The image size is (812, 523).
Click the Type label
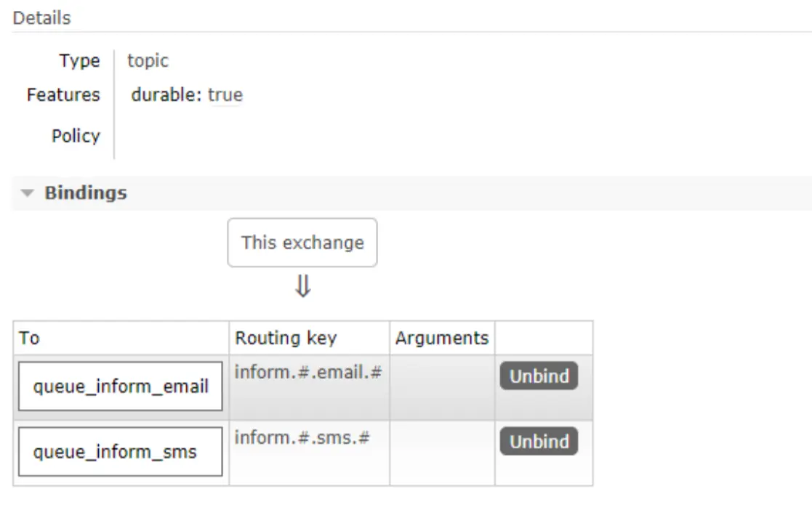click(79, 61)
